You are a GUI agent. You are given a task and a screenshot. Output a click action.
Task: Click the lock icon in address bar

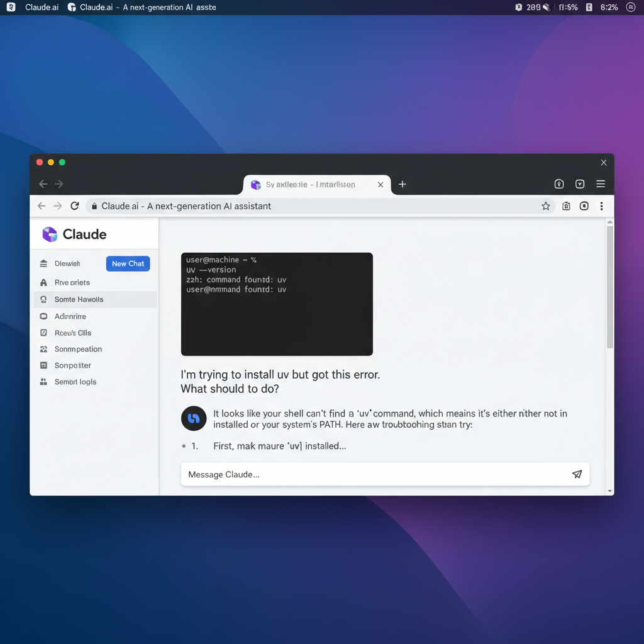[94, 206]
